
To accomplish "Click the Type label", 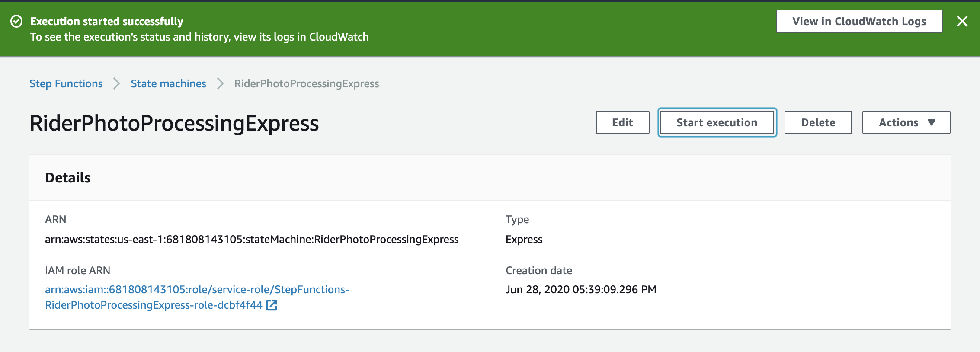I will [x=517, y=220].
